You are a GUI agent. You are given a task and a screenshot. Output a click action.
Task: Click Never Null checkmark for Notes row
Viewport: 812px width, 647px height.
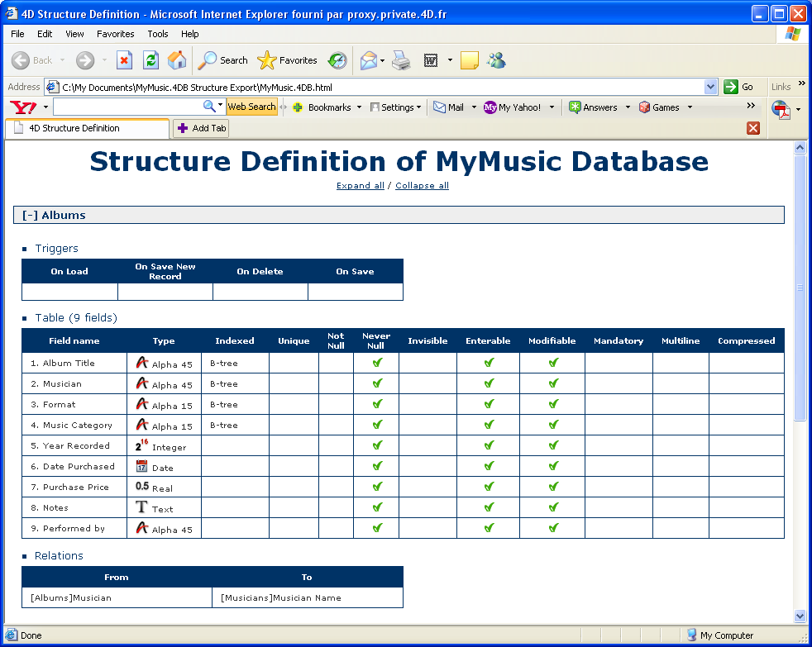coord(377,507)
